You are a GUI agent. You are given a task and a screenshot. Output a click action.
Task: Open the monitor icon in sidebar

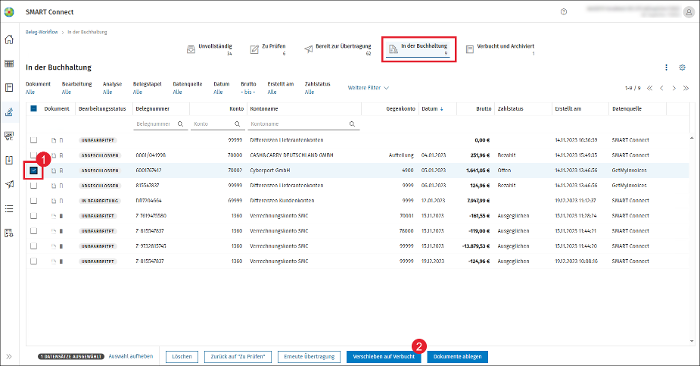(x=9, y=136)
